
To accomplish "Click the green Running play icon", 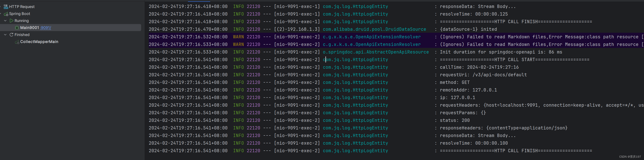I will click(x=11, y=21).
